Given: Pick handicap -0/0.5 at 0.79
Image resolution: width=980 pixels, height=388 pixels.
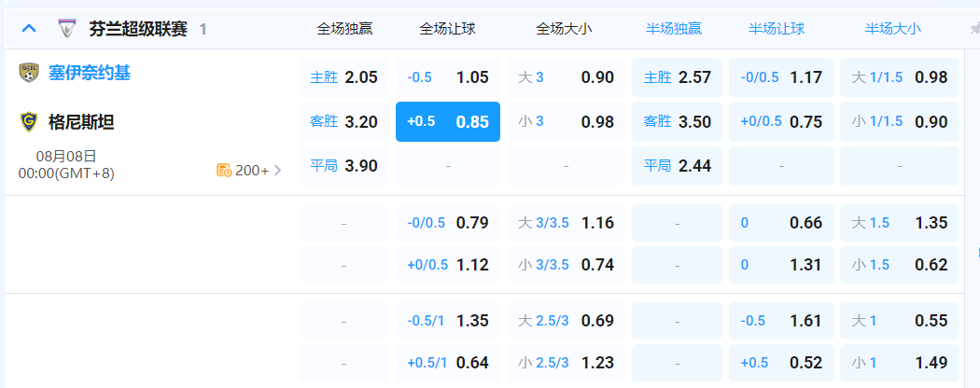Looking at the screenshot, I should [x=447, y=222].
